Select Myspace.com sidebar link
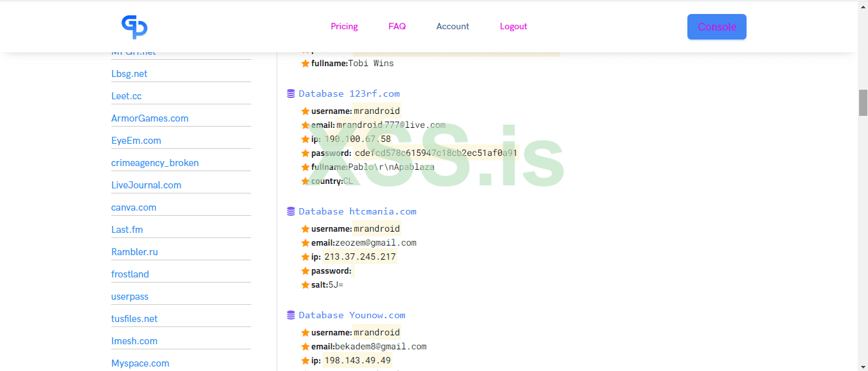The image size is (868, 371). point(141,363)
